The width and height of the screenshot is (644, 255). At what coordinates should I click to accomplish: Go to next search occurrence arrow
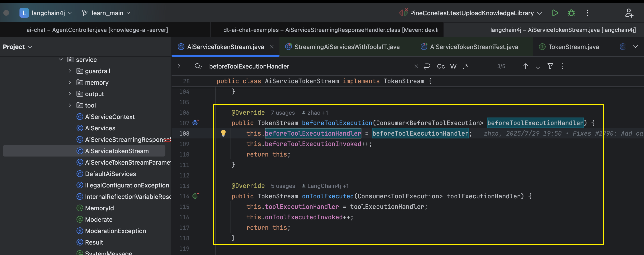538,66
